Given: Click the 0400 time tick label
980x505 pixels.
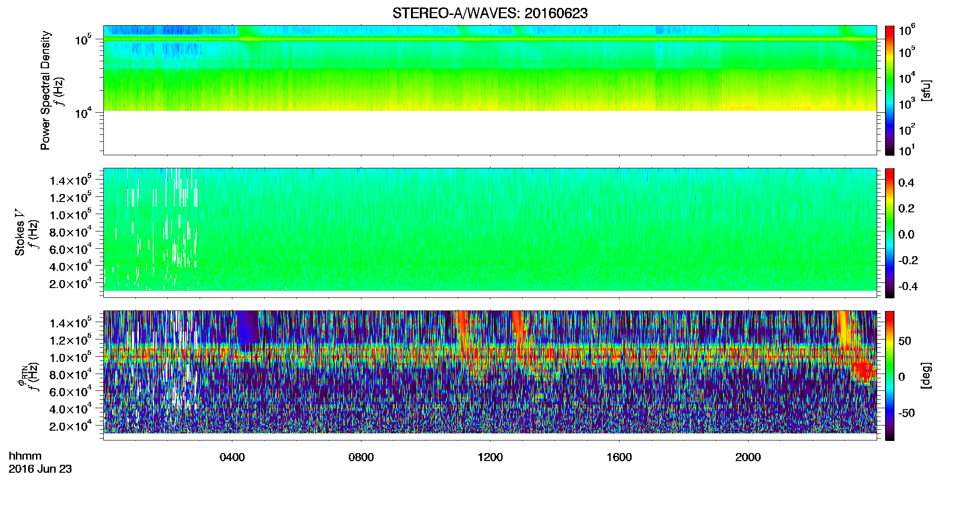Looking at the screenshot, I should [x=232, y=457].
